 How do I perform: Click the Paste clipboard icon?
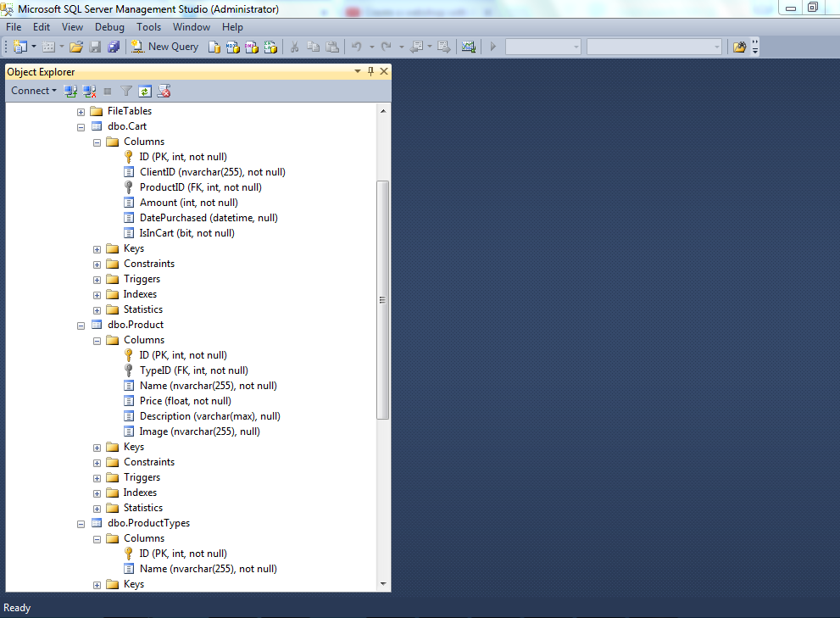pos(332,47)
